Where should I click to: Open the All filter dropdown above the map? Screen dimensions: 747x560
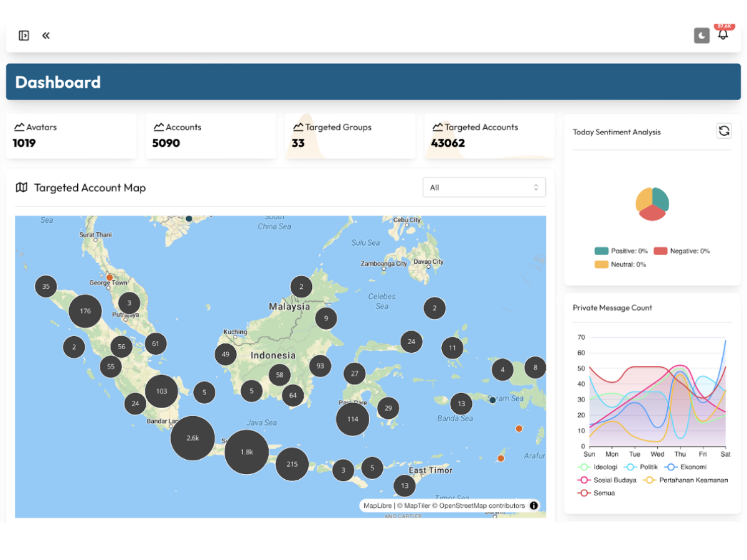484,187
